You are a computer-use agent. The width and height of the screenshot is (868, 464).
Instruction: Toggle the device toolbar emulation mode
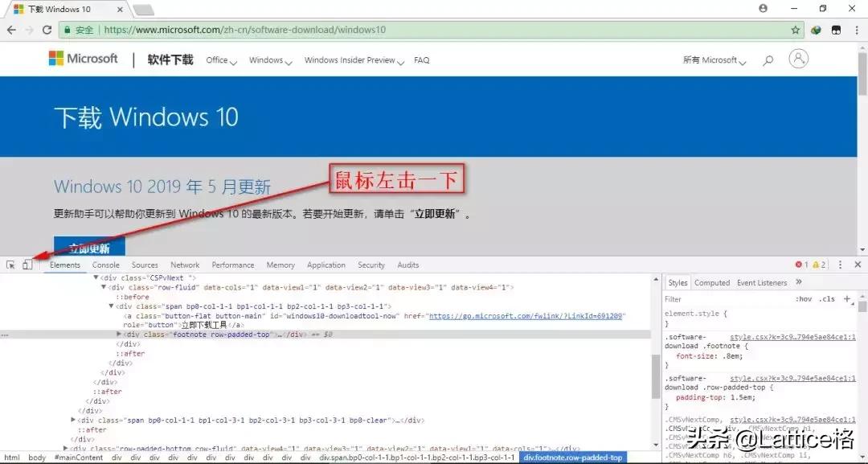point(27,264)
